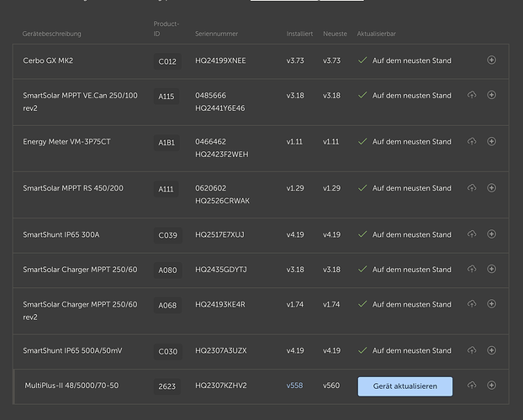
Task: Click Energy Meter VM-3P75CT device name
Action: (66, 142)
